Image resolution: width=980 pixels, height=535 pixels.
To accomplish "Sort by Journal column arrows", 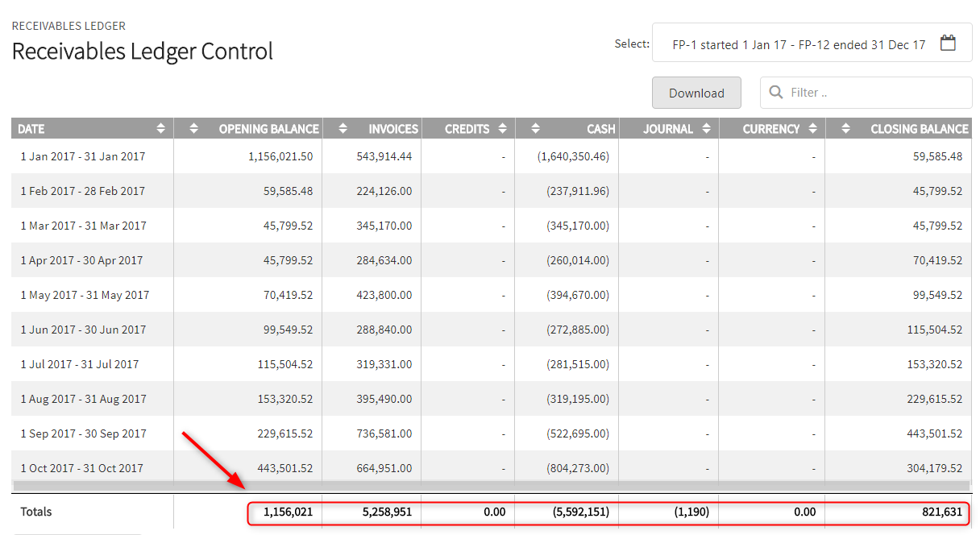I will point(707,129).
